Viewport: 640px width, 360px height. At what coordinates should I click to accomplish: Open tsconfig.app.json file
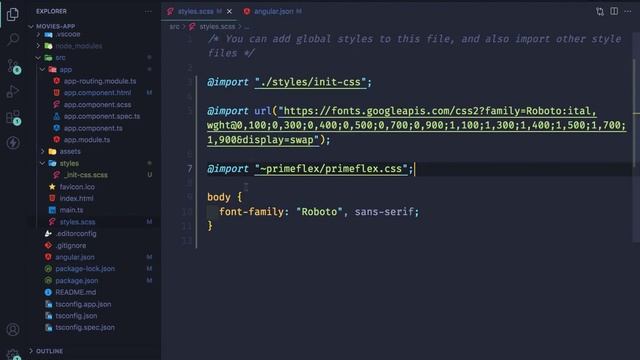[83, 304]
